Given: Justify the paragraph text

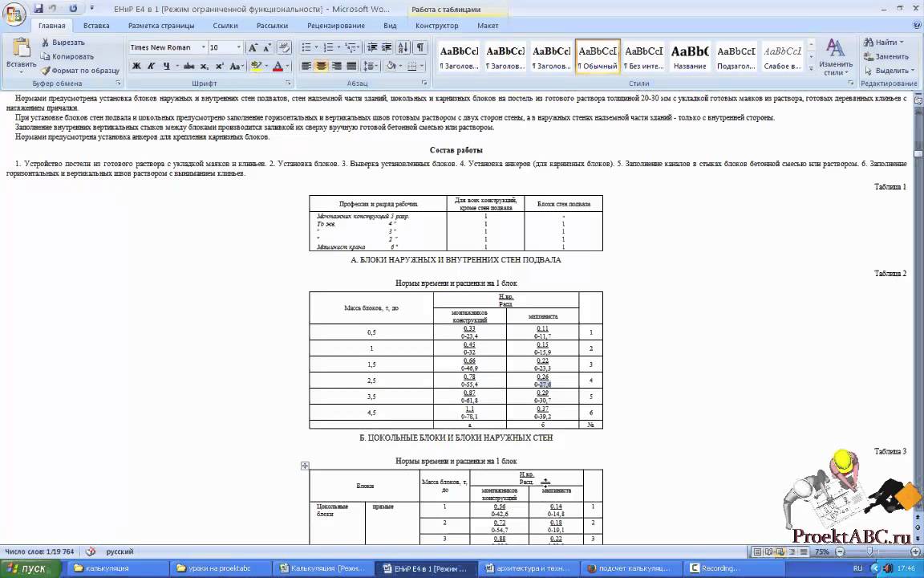Looking at the screenshot, I should pos(351,66).
